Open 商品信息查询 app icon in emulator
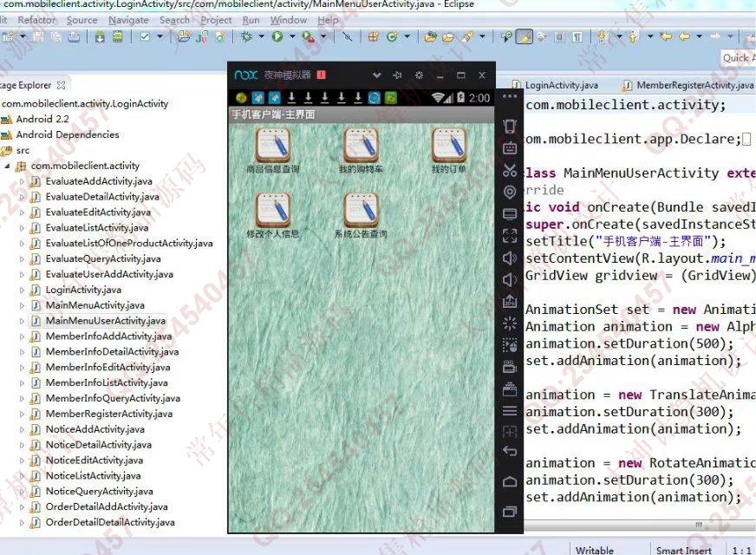The width and height of the screenshot is (756, 555). click(273, 150)
